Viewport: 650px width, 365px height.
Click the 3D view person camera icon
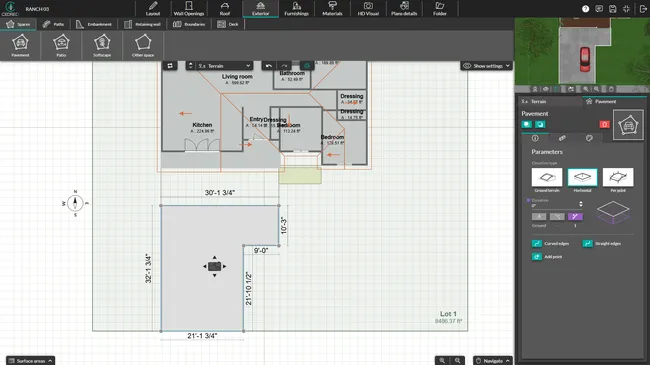click(x=535, y=89)
